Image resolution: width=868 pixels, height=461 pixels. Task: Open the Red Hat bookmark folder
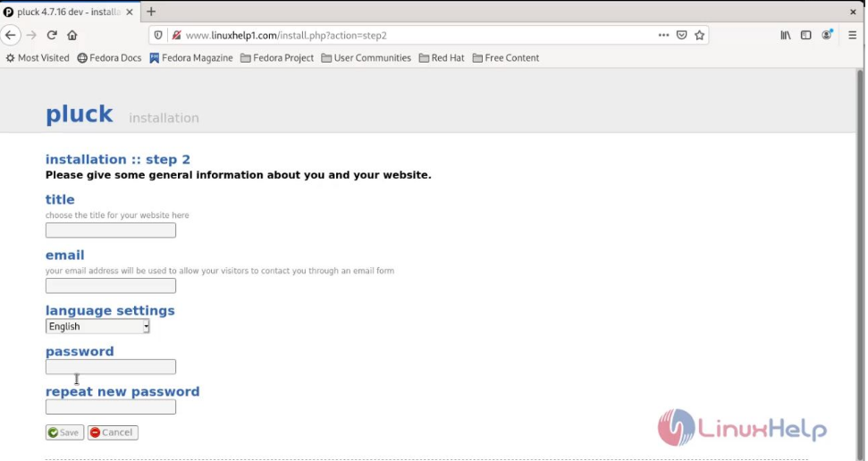click(442, 57)
